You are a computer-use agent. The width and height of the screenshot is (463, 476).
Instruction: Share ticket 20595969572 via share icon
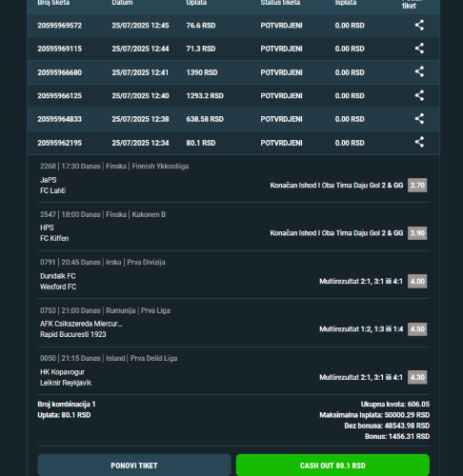[x=419, y=25]
